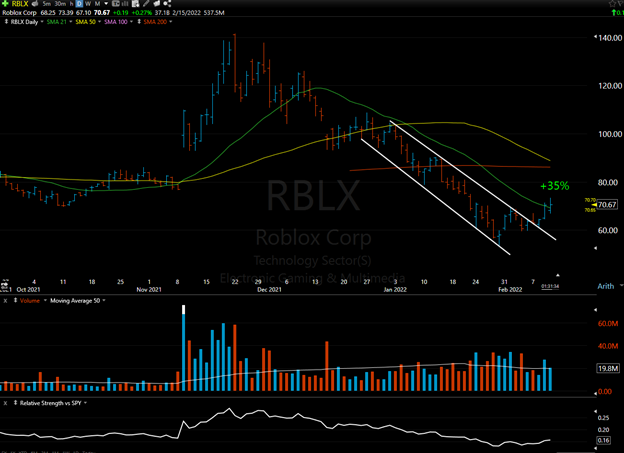This screenshot has height=453, width=624.
Task: Click the 73.39 high price value
Action: (66, 13)
